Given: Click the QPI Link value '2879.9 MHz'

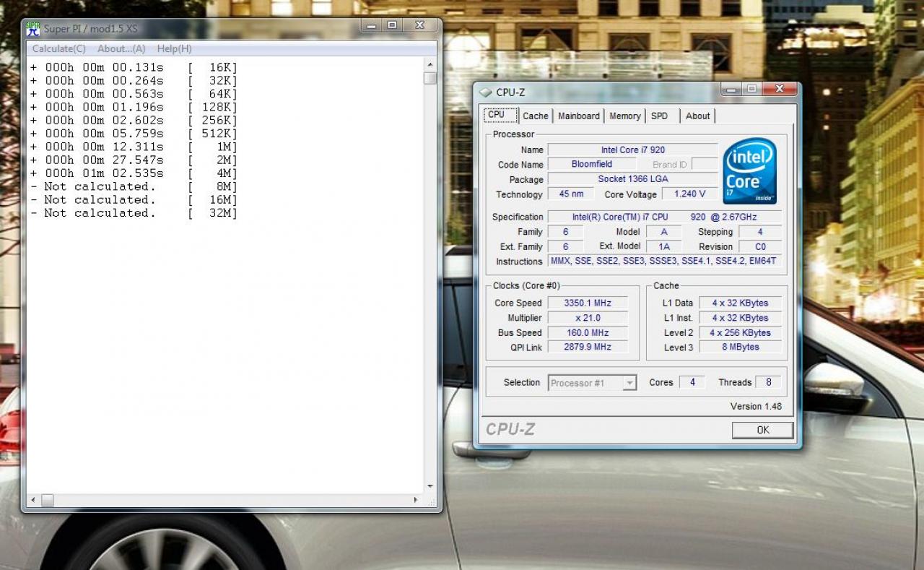Looking at the screenshot, I should [x=588, y=347].
